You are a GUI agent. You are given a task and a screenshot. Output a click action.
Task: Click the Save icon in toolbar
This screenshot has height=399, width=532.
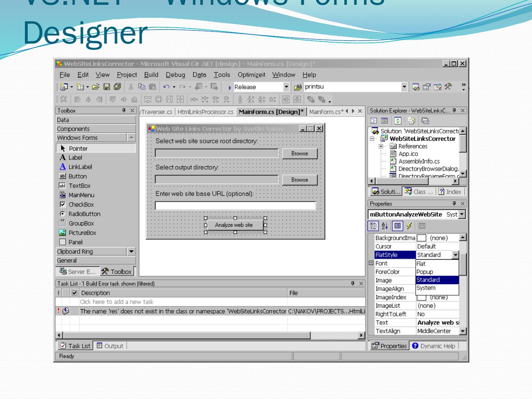106,87
